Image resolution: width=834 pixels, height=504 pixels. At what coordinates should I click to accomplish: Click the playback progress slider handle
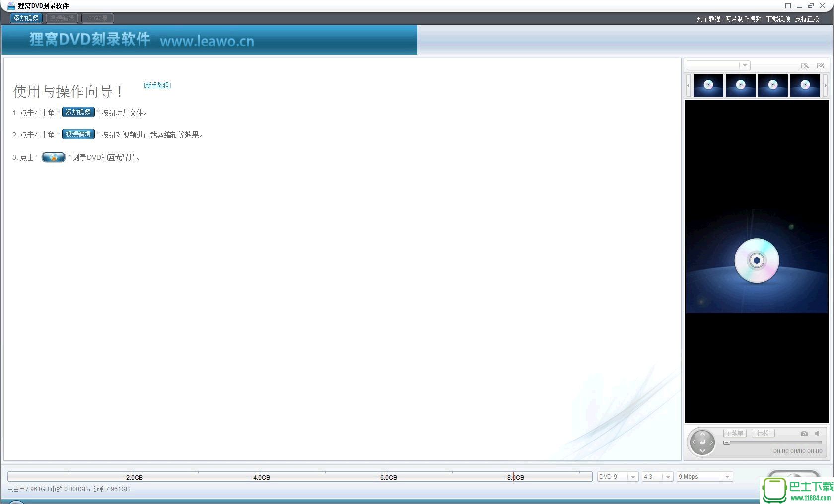click(727, 442)
